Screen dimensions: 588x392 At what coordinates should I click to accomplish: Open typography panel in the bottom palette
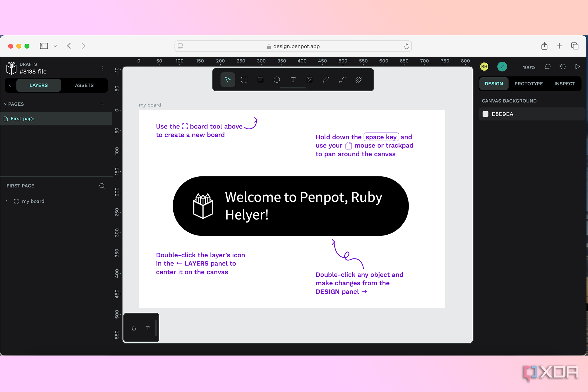click(148, 328)
